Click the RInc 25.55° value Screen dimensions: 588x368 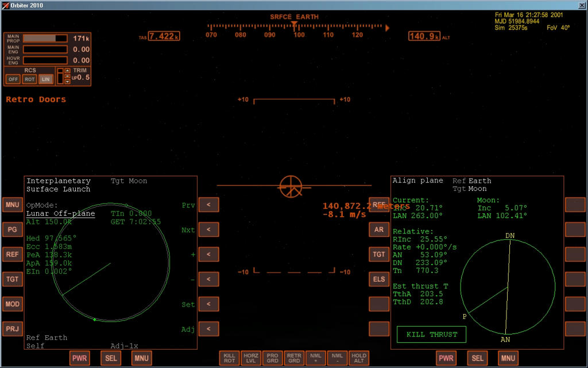tap(420, 239)
